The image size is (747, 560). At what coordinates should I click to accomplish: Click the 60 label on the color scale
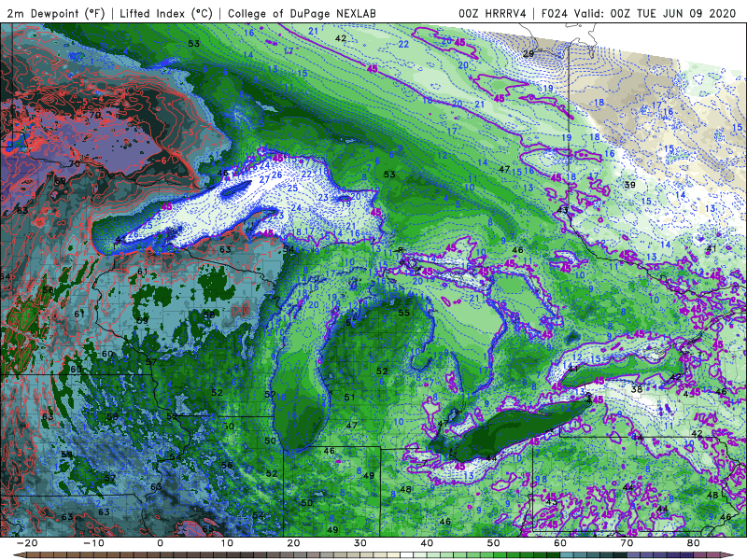point(560,543)
